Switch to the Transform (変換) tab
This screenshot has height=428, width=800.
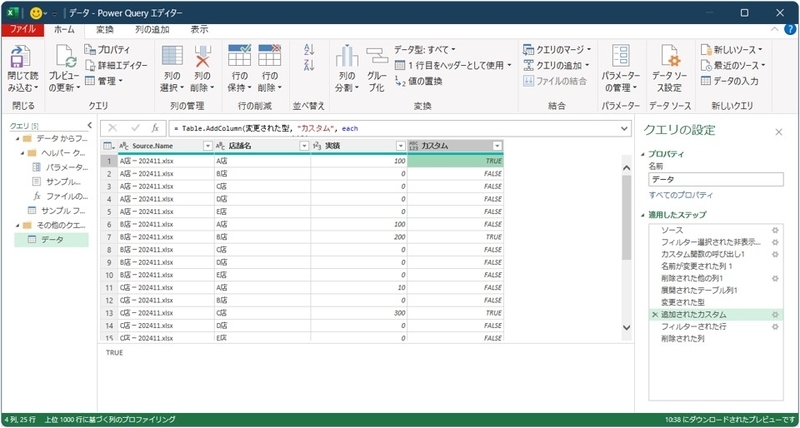(x=105, y=30)
